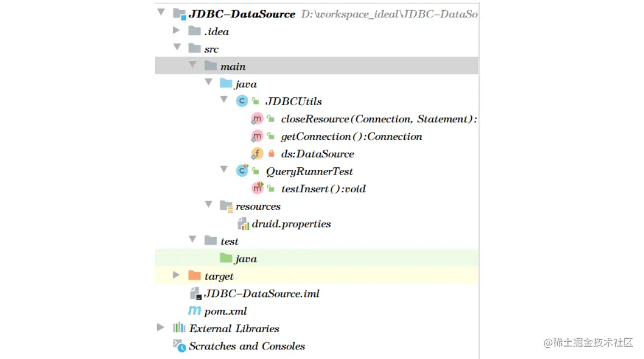Collapse the resources folder arrow

(x=209, y=204)
